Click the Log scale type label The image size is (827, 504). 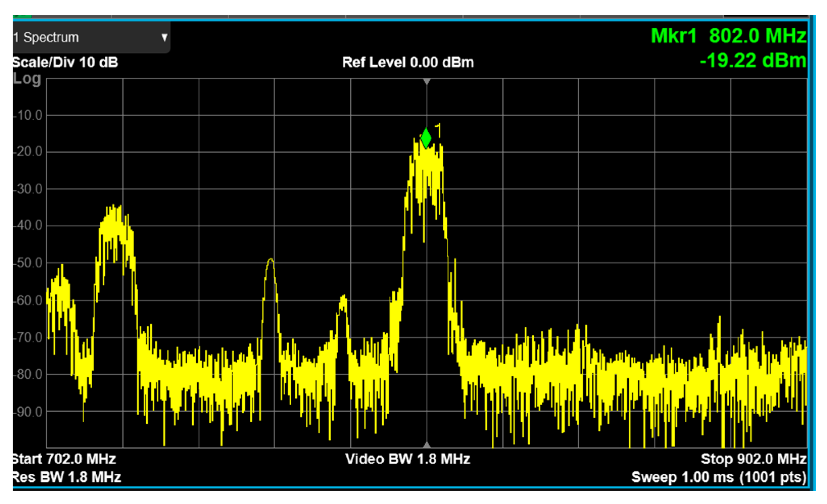(x=27, y=79)
